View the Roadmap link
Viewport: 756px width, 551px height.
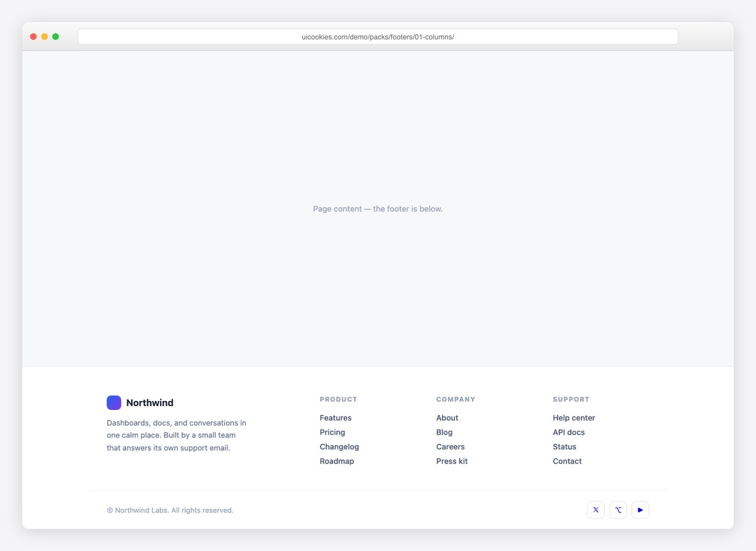pyautogui.click(x=337, y=461)
